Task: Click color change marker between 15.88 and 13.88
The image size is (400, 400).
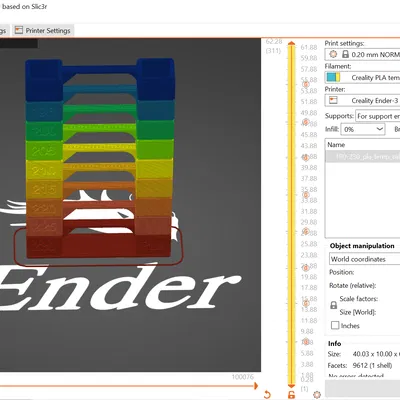Action: (306, 303)
